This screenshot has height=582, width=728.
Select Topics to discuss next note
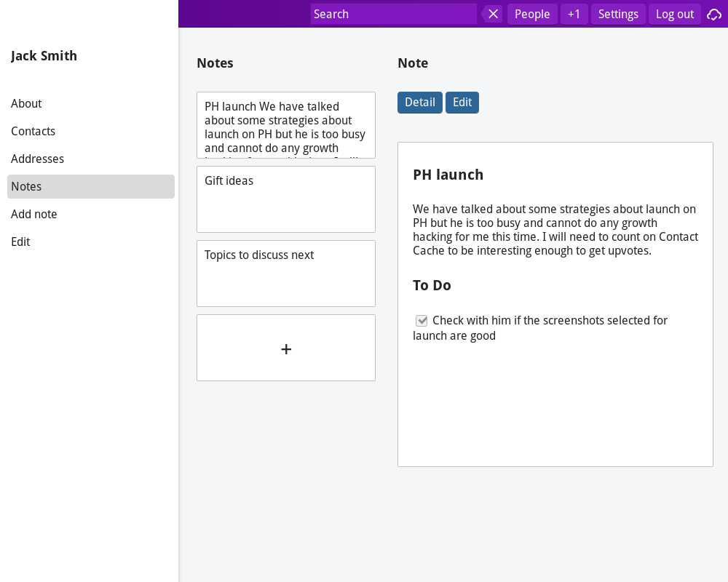286,274
